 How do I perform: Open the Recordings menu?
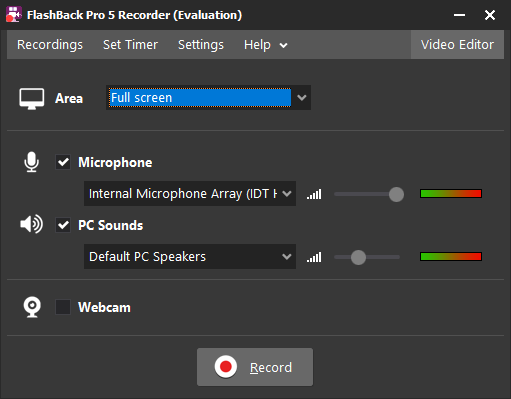(50, 45)
